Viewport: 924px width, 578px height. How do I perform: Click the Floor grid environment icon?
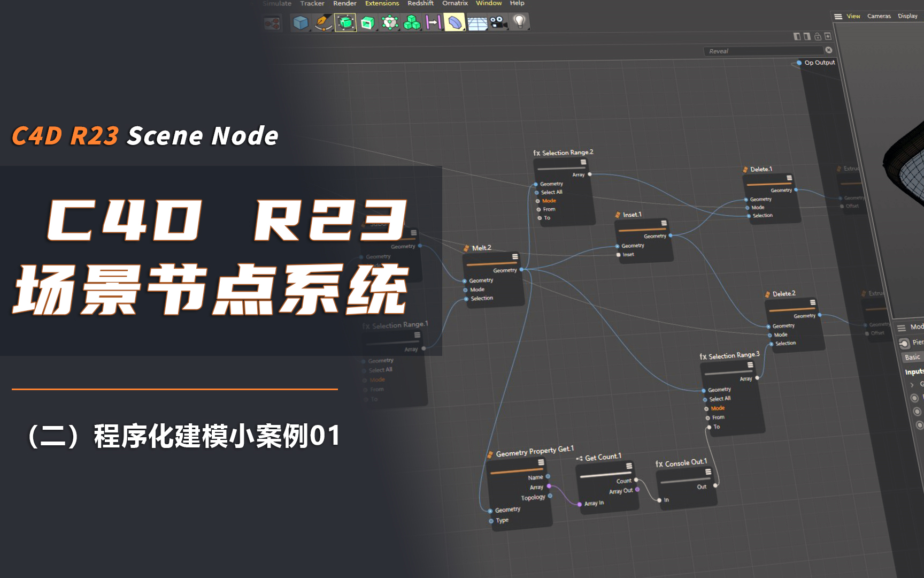[477, 23]
